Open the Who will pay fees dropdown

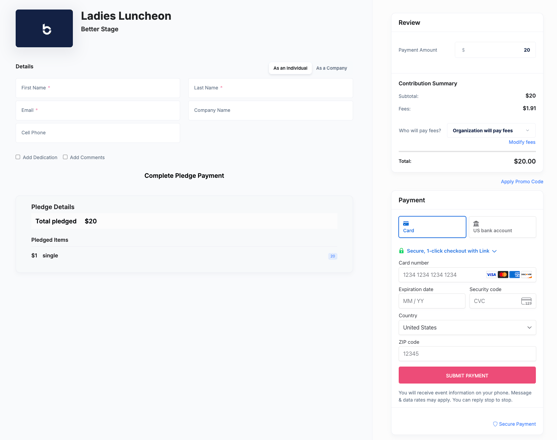click(x=491, y=131)
